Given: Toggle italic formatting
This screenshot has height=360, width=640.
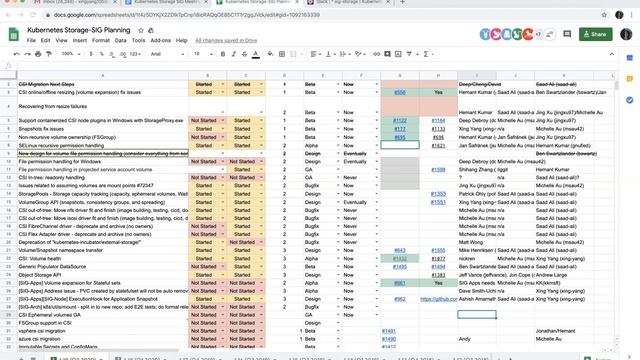Looking at the screenshot, I should (233, 54).
